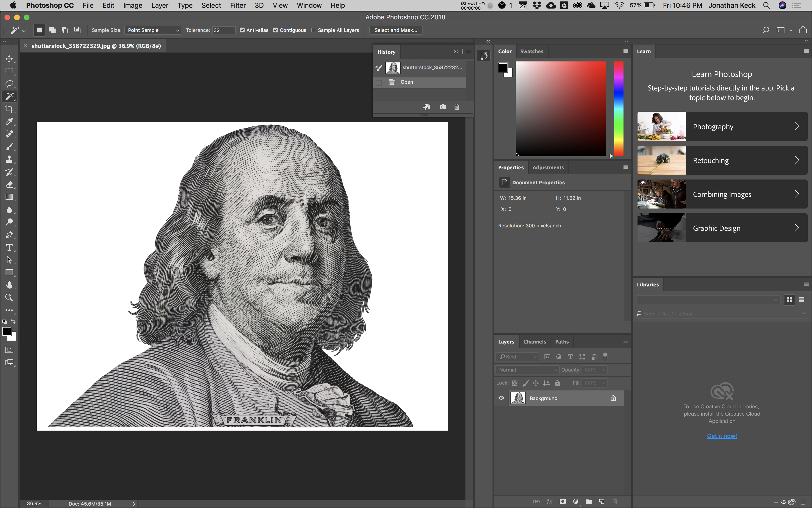Screen dimensions: 812x508
Task: Delete current state in History panel
Action: [x=457, y=107]
